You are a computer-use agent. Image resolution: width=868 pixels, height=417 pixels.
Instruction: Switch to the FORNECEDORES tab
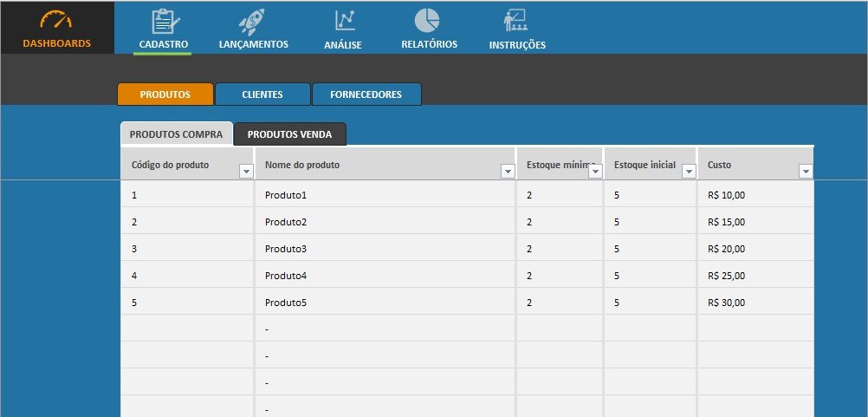(x=366, y=94)
